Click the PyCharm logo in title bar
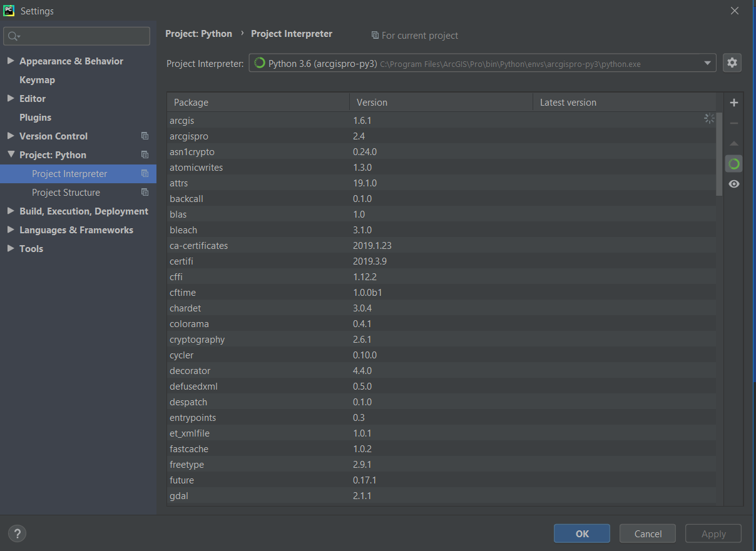756x551 pixels. coord(9,10)
